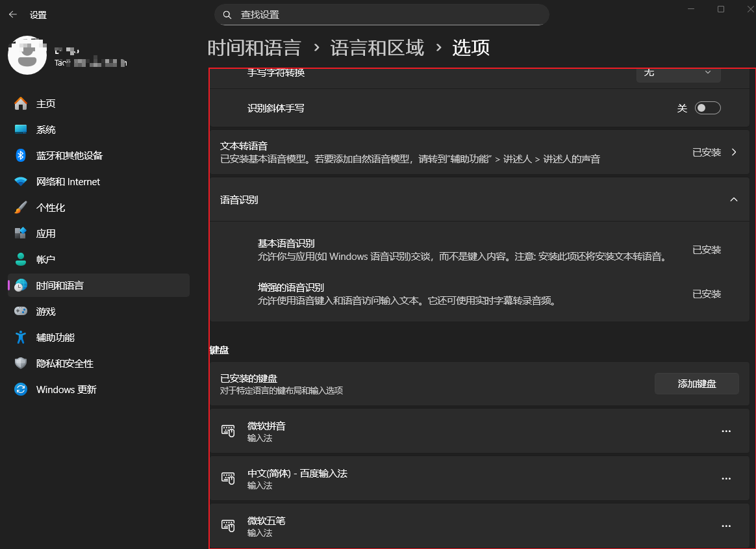This screenshot has height=549, width=756.
Task: Click the 文本转语音 title
Action: tap(244, 146)
